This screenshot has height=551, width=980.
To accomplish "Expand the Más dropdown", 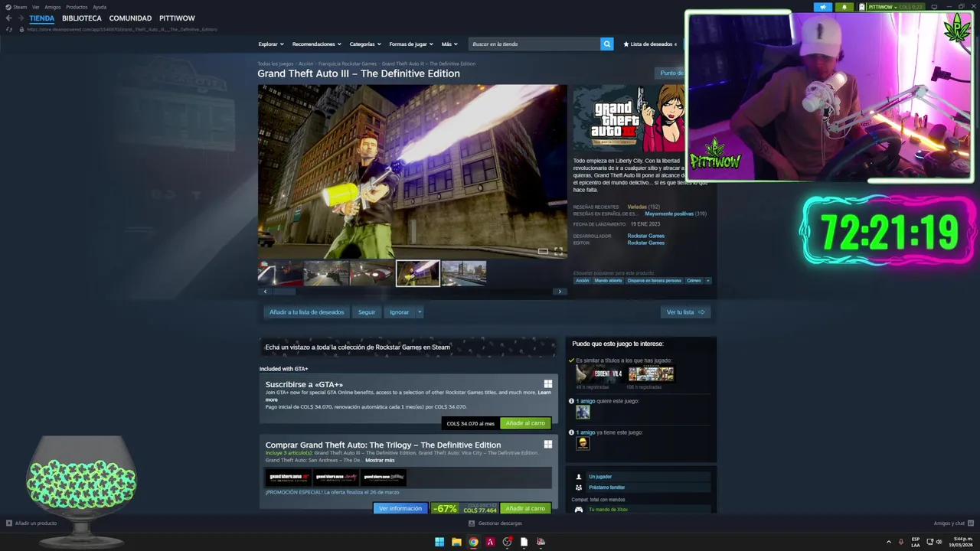I will [449, 44].
